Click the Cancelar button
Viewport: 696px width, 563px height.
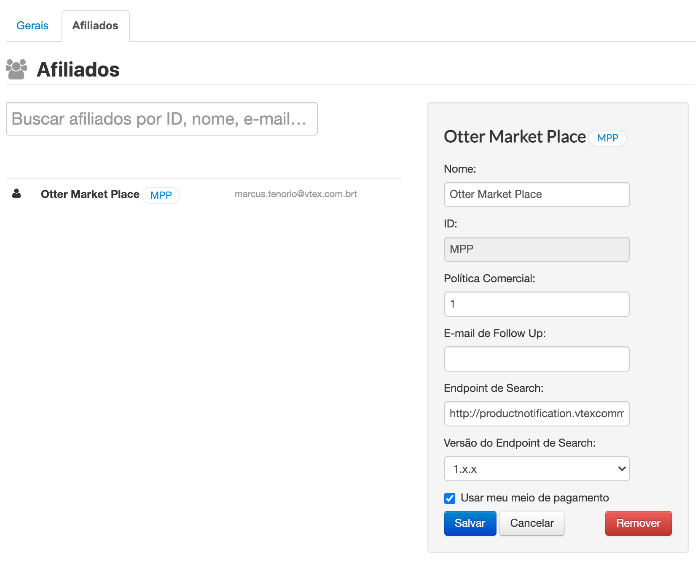click(x=532, y=523)
